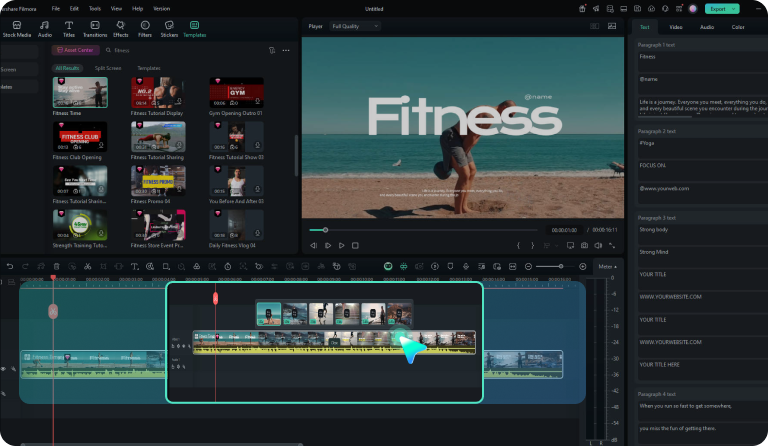Viewport: 768px width, 446px height.
Task: Toggle the green AI assistant button in timeline toolbar
Action: click(388, 266)
